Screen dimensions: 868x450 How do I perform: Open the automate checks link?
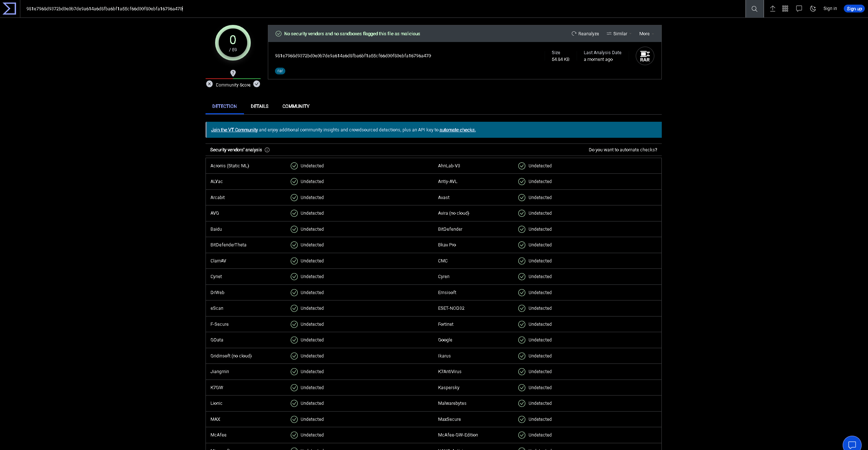[x=457, y=130]
